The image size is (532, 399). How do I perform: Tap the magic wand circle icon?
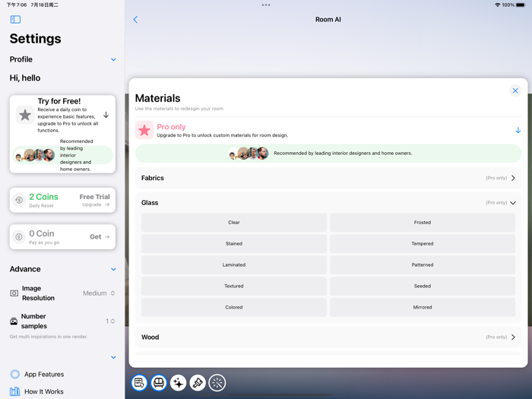coord(217,383)
